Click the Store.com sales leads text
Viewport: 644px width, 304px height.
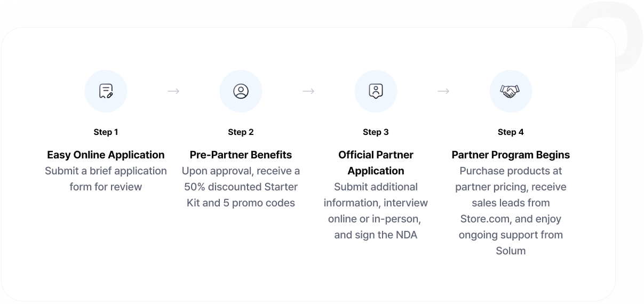tap(511, 211)
